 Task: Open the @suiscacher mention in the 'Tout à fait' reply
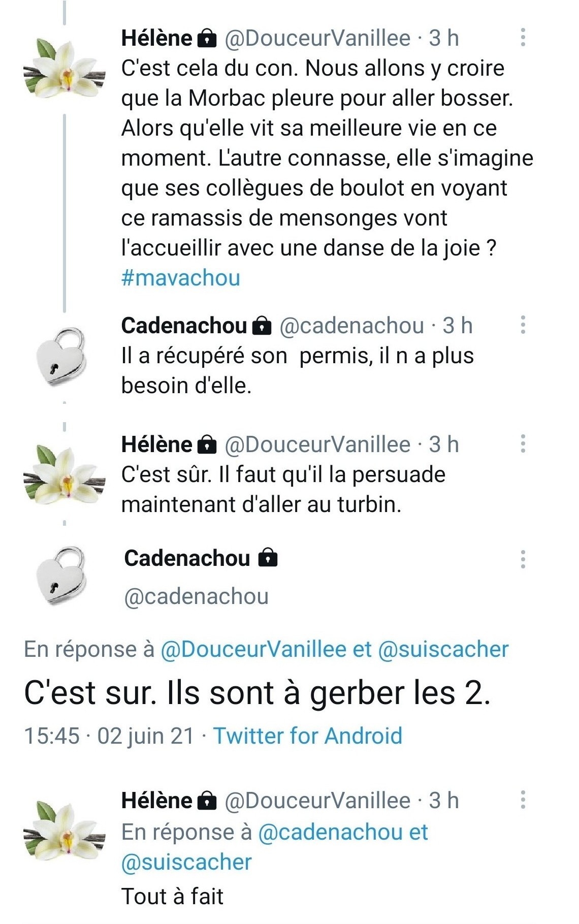click(186, 862)
